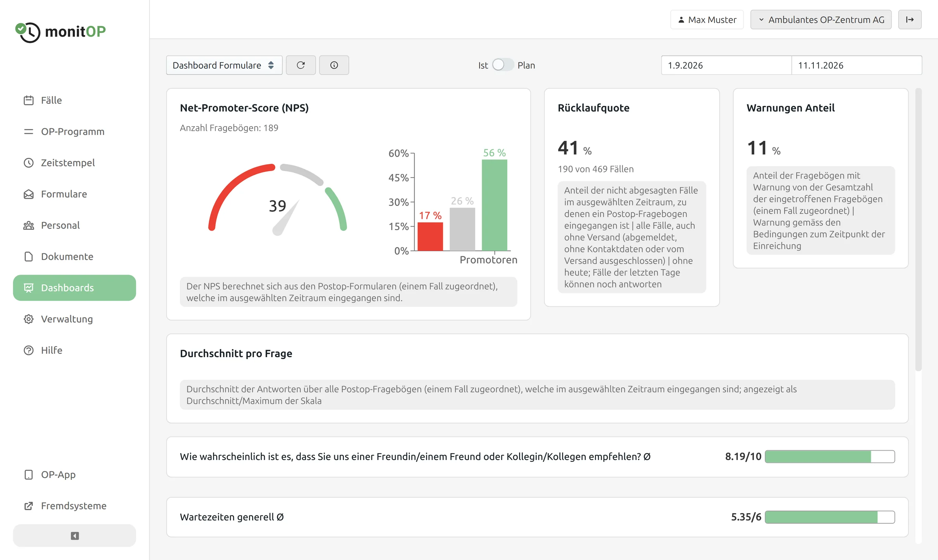Click the NPS gauge value 39

click(277, 206)
